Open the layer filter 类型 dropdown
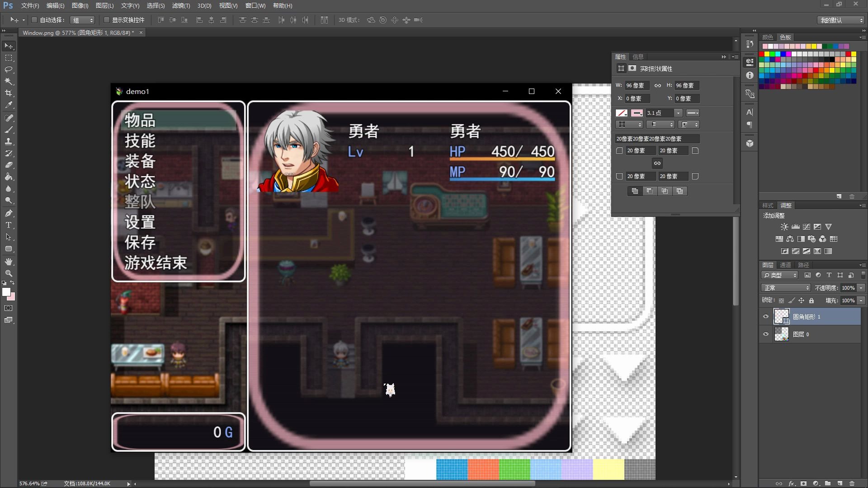The width and height of the screenshot is (868, 488). [780, 275]
